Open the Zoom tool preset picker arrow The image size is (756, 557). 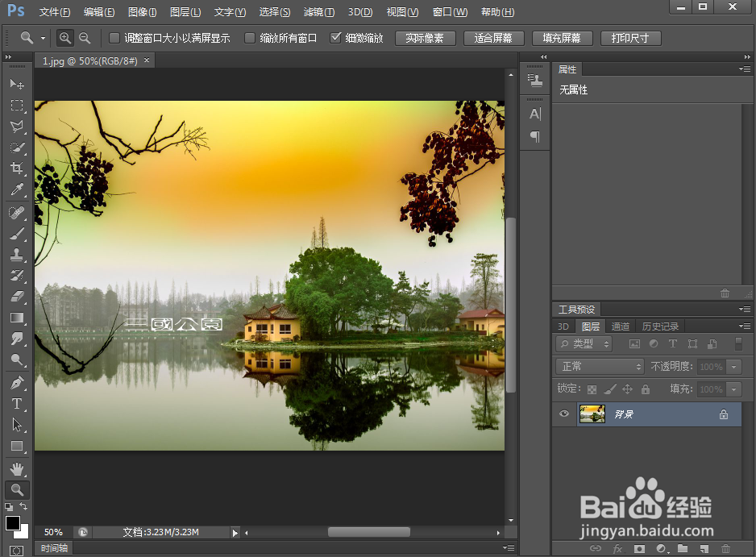(43, 38)
